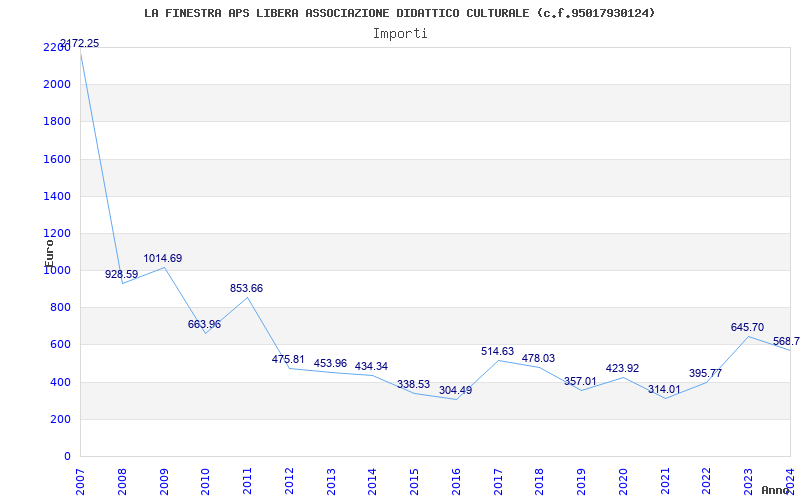The image size is (800, 500).
Task: Click the 2017 x-axis year label
Action: click(x=498, y=482)
